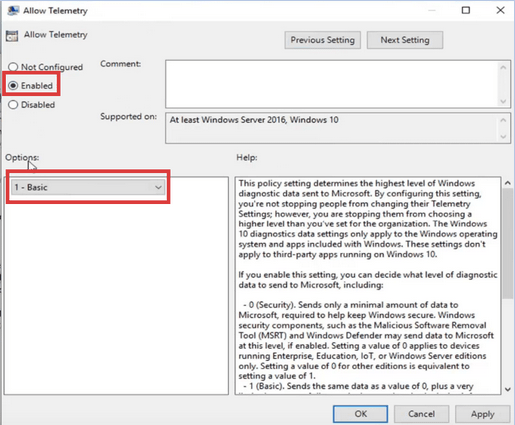Image resolution: width=515 pixels, height=425 pixels.
Task: Go to Next Setting
Action: [405, 40]
